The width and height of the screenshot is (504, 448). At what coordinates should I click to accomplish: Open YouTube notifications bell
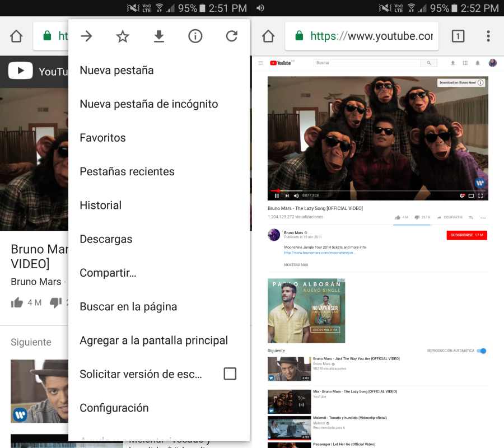[x=478, y=63]
